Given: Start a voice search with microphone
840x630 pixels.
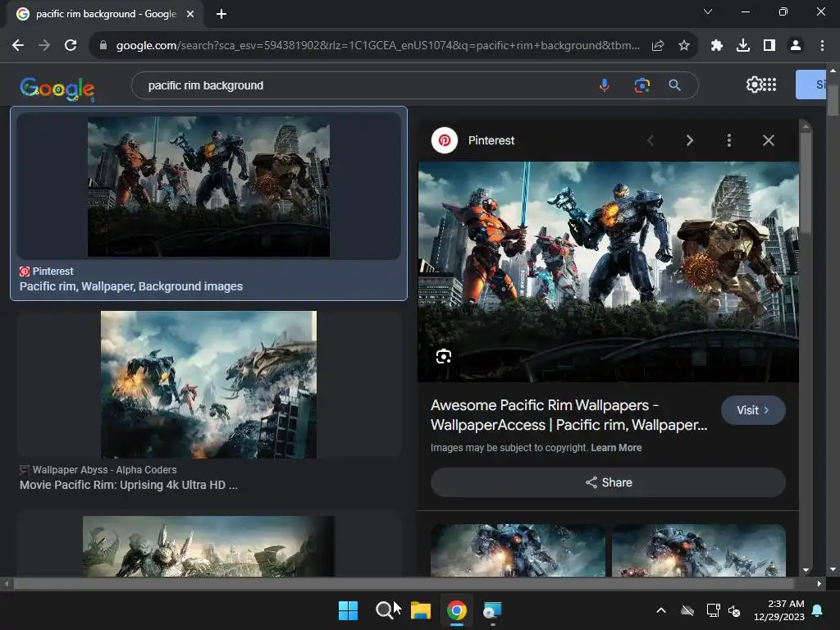Looking at the screenshot, I should pyautogui.click(x=605, y=85).
